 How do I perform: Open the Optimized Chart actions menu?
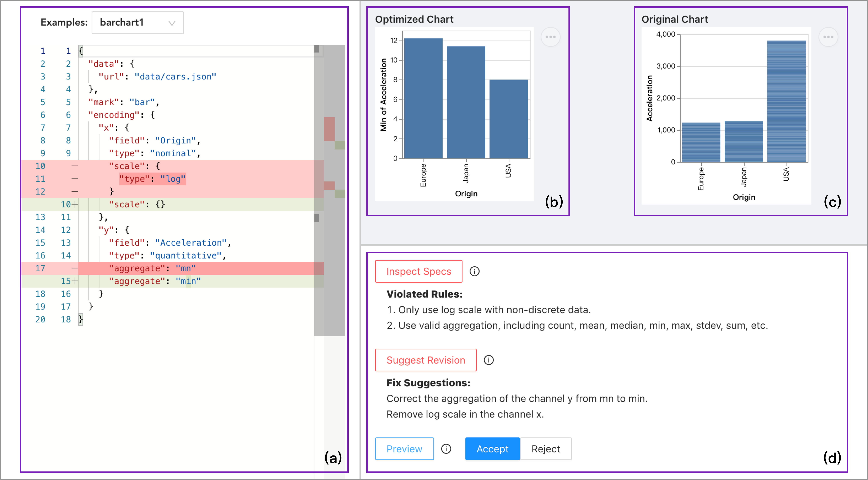click(550, 37)
